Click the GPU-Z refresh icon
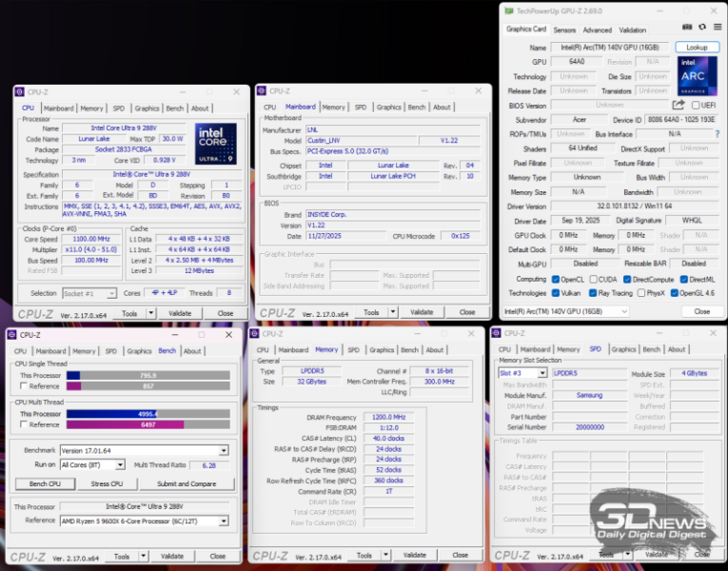The width and height of the screenshot is (728, 571). click(702, 27)
